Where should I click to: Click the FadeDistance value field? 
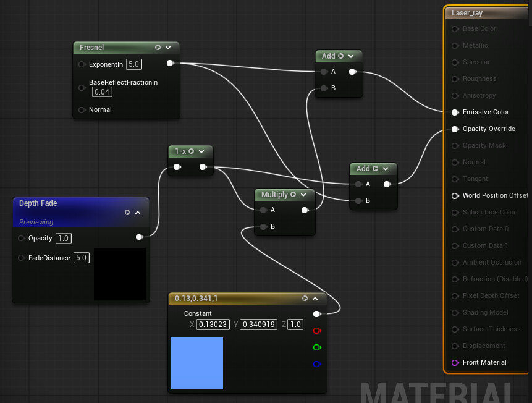(x=82, y=258)
